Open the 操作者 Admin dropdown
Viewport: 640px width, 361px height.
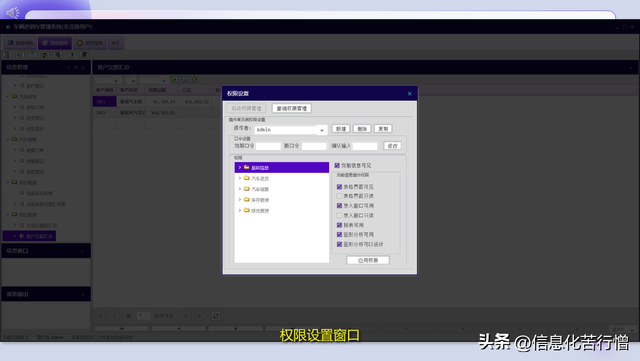click(322, 130)
